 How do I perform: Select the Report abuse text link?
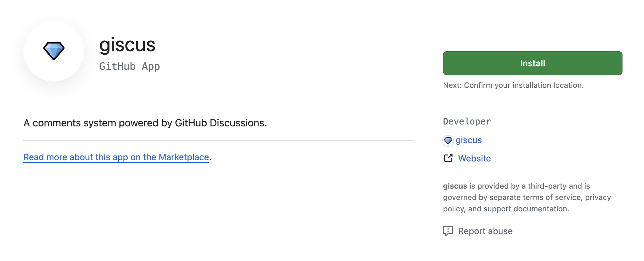(x=485, y=231)
